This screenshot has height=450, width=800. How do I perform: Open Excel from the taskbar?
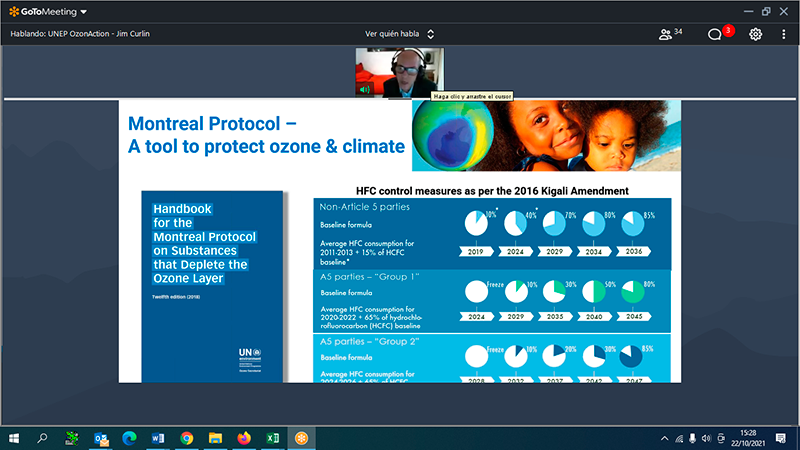[272, 438]
